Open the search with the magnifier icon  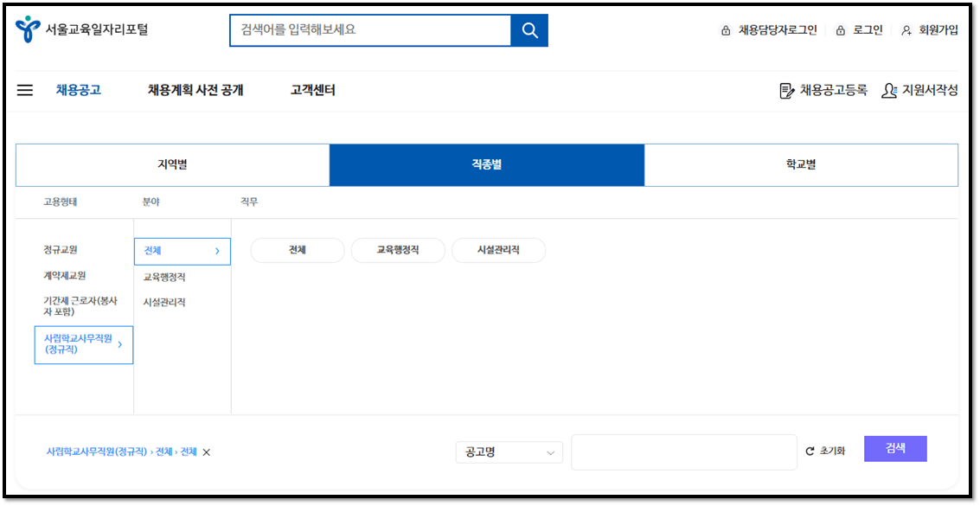point(531,29)
